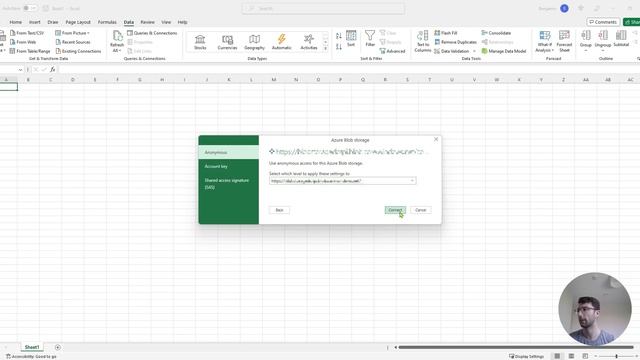
Task: Select the Activities data type
Action: (309, 42)
